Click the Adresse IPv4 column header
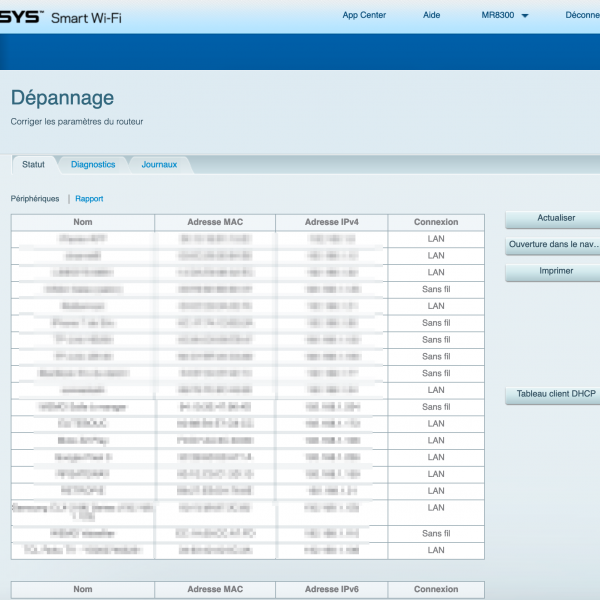Viewport: 600px width, 600px height. pyautogui.click(x=330, y=222)
